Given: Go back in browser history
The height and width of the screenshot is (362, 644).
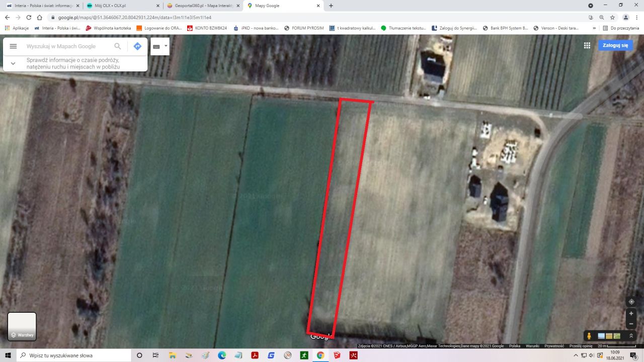Looking at the screenshot, I should click(x=7, y=17).
